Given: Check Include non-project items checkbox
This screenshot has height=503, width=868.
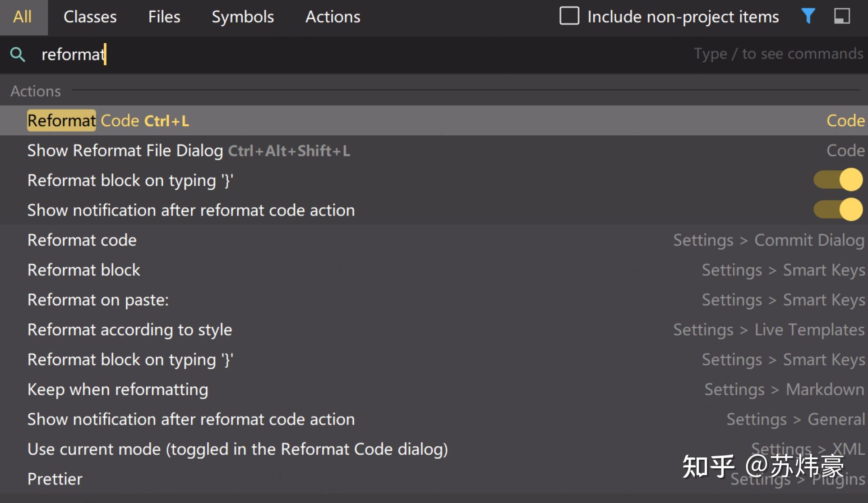Looking at the screenshot, I should [x=569, y=16].
